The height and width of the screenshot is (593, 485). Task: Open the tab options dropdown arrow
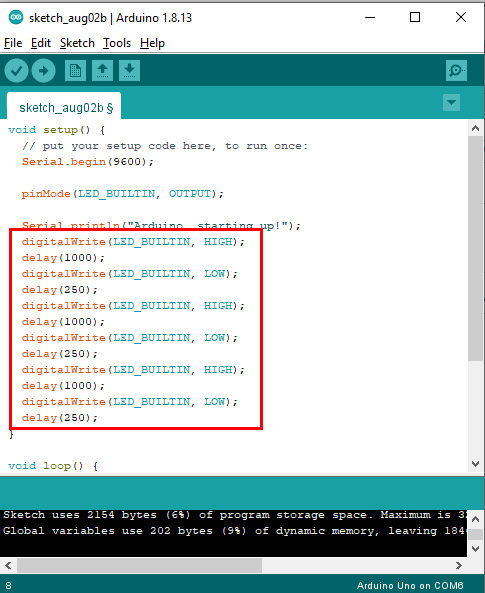[x=451, y=102]
